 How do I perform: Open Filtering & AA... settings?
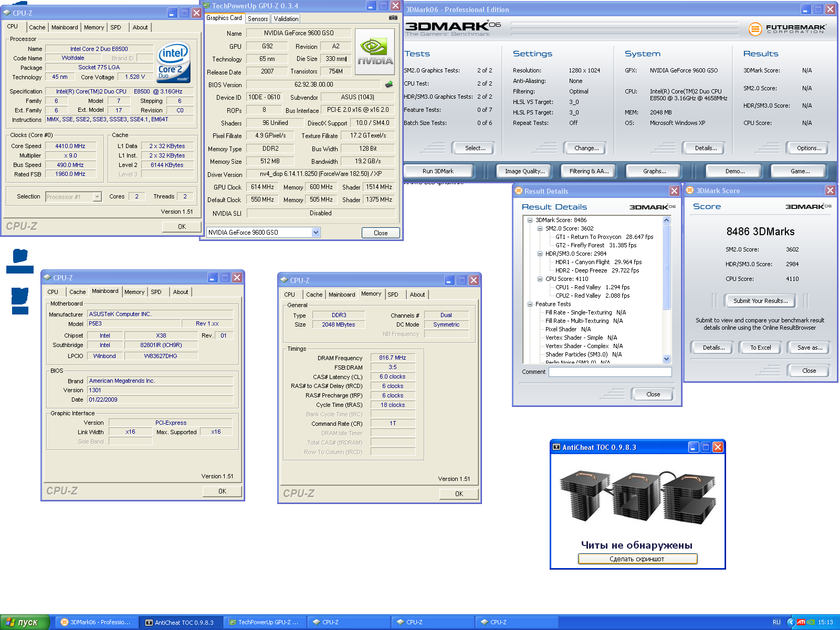tap(589, 171)
